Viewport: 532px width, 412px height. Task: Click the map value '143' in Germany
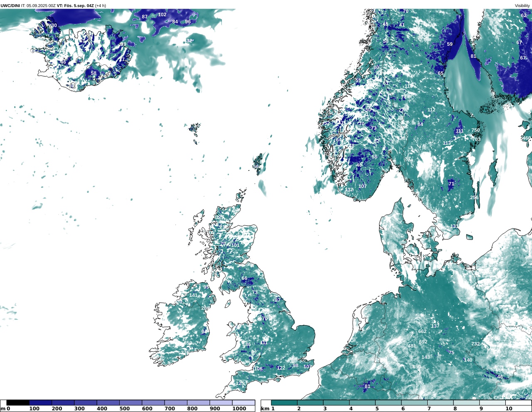coord(426,357)
